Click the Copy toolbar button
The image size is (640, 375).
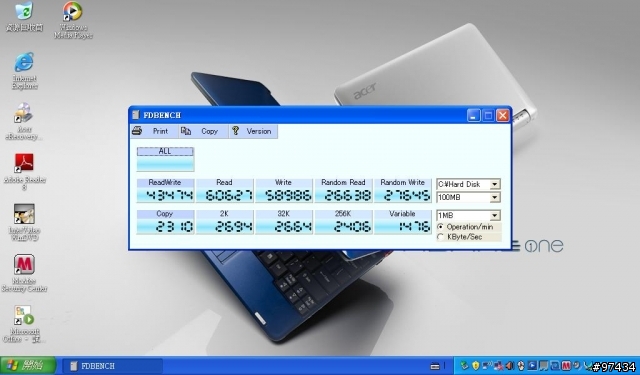[x=204, y=131]
